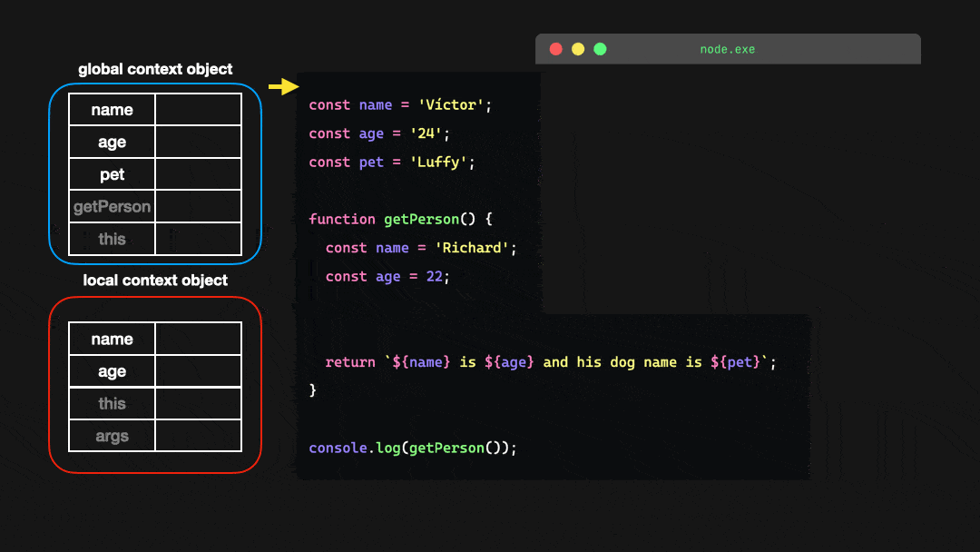Image resolution: width=980 pixels, height=552 pixels.
Task: Click the empty value cell beside 'args'
Action: [198, 436]
